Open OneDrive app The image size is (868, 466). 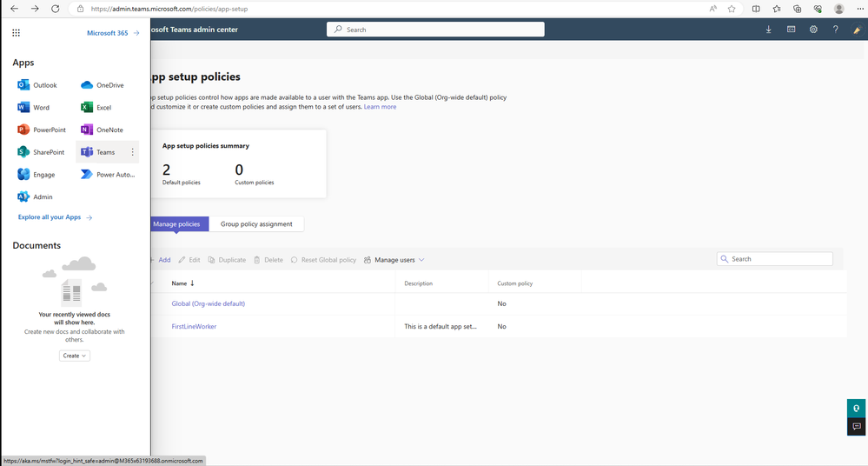(103, 85)
